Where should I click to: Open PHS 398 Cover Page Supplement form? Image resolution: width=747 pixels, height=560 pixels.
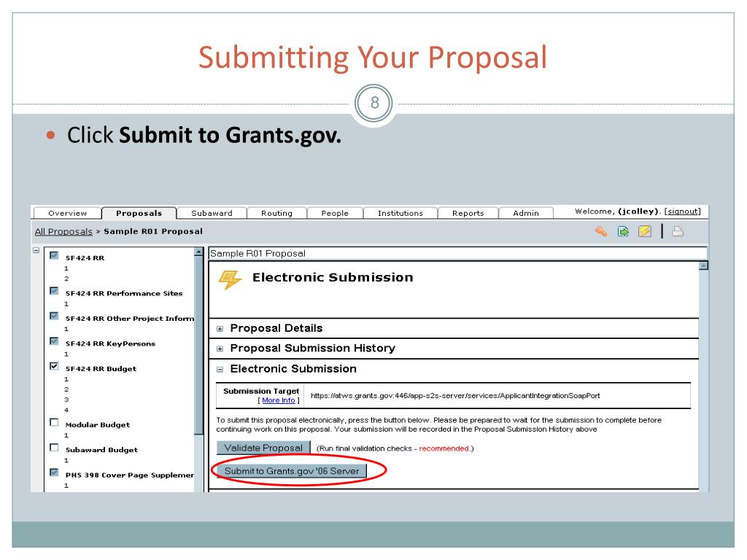click(130, 475)
